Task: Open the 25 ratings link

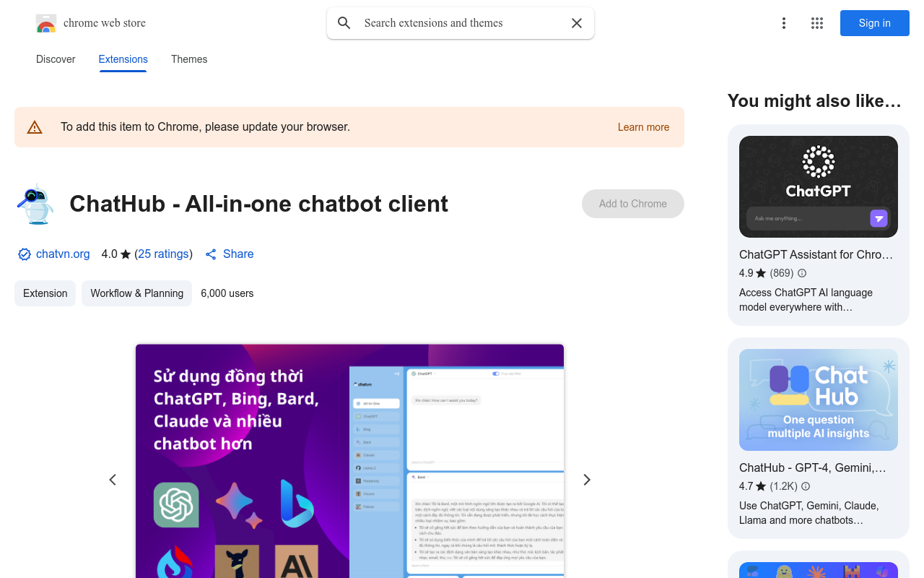Action: 163,254
